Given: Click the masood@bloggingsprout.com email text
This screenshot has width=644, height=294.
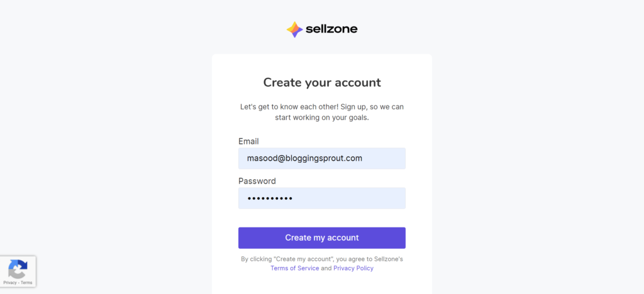Looking at the screenshot, I should point(305,158).
